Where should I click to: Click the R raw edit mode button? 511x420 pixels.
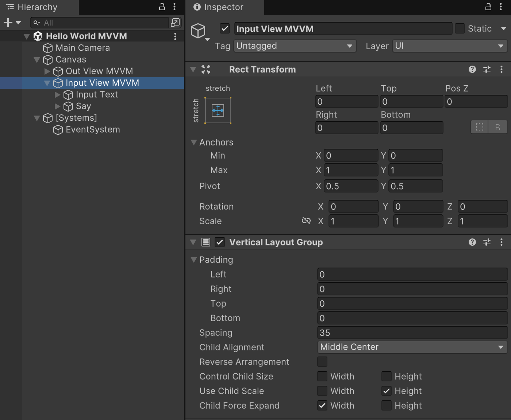(497, 127)
